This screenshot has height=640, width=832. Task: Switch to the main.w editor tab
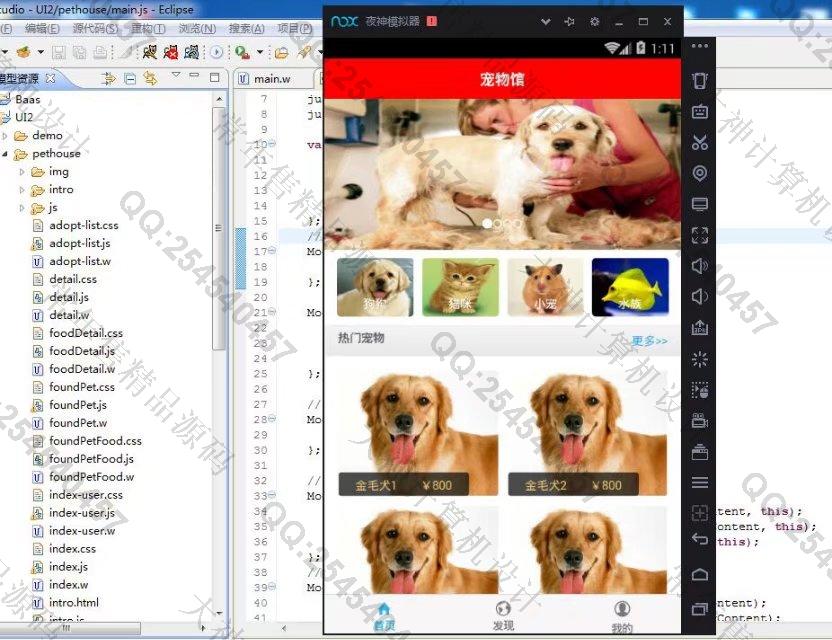272,79
